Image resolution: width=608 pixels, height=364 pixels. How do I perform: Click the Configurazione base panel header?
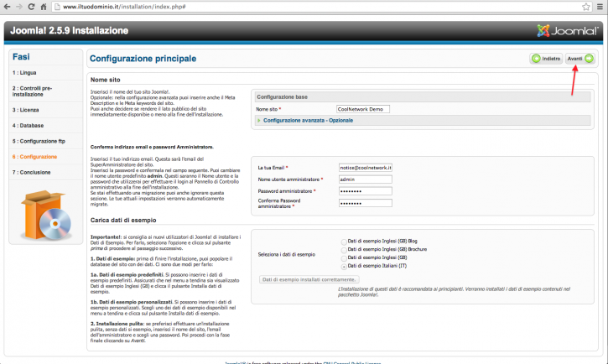[423, 97]
